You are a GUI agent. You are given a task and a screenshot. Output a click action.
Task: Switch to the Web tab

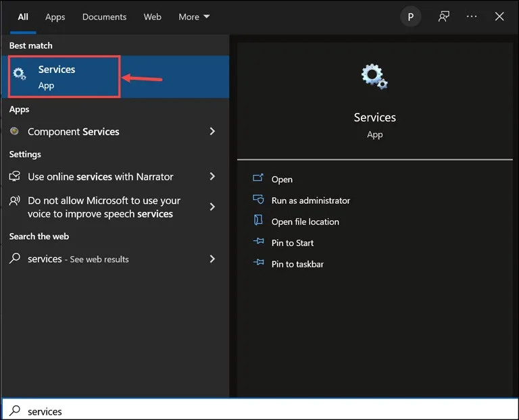coord(152,17)
